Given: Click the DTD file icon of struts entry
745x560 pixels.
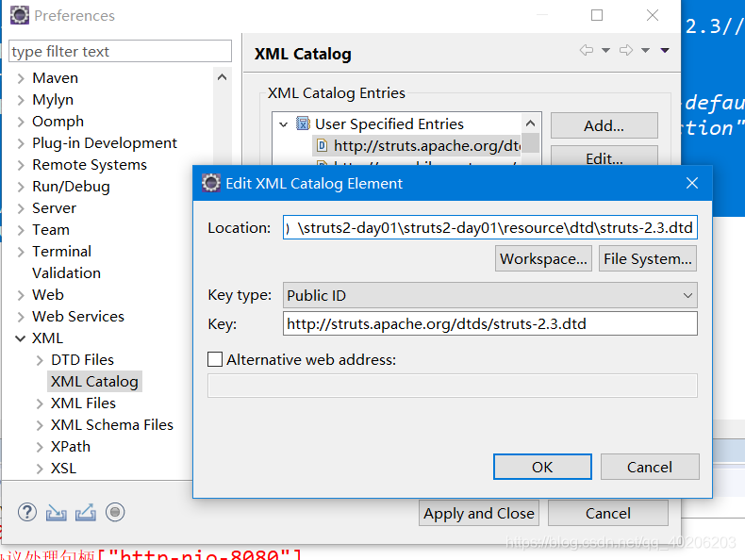Looking at the screenshot, I should point(322,145).
